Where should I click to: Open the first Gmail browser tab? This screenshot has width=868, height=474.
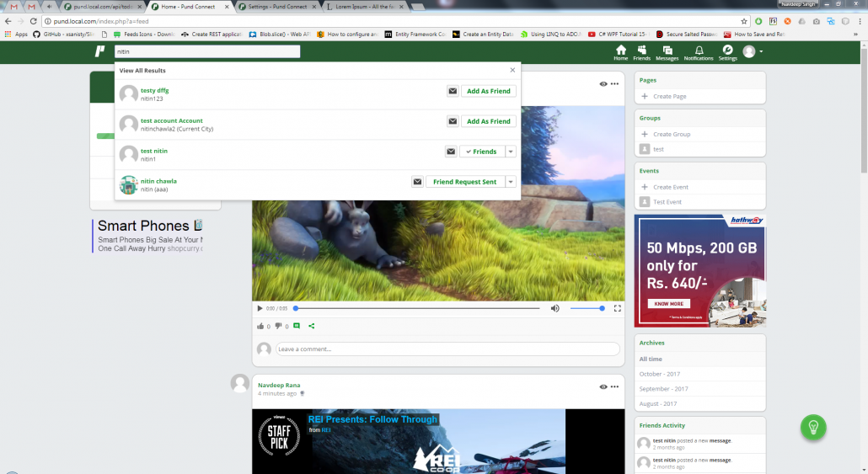tap(13, 7)
